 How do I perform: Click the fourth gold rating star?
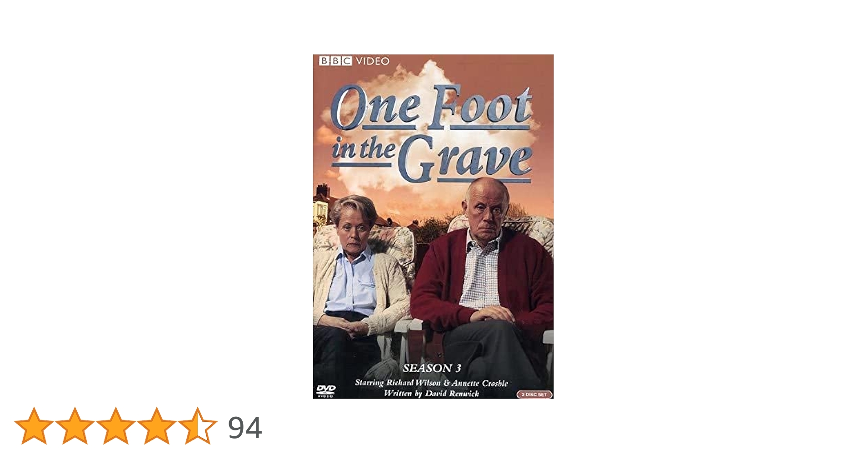click(156, 425)
